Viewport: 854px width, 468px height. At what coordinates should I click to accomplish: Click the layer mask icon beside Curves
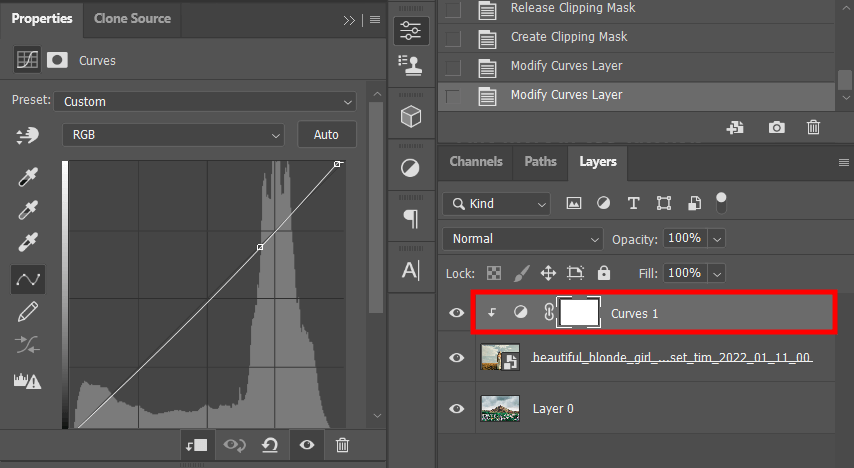coord(57,60)
